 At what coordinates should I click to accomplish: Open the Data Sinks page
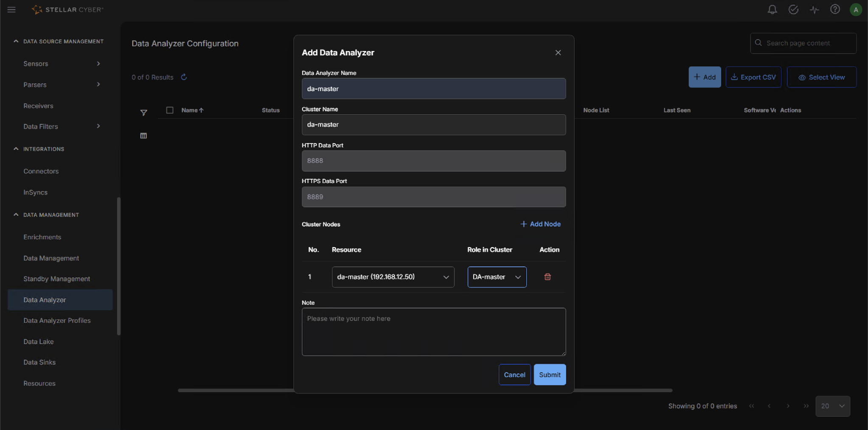[x=39, y=362]
